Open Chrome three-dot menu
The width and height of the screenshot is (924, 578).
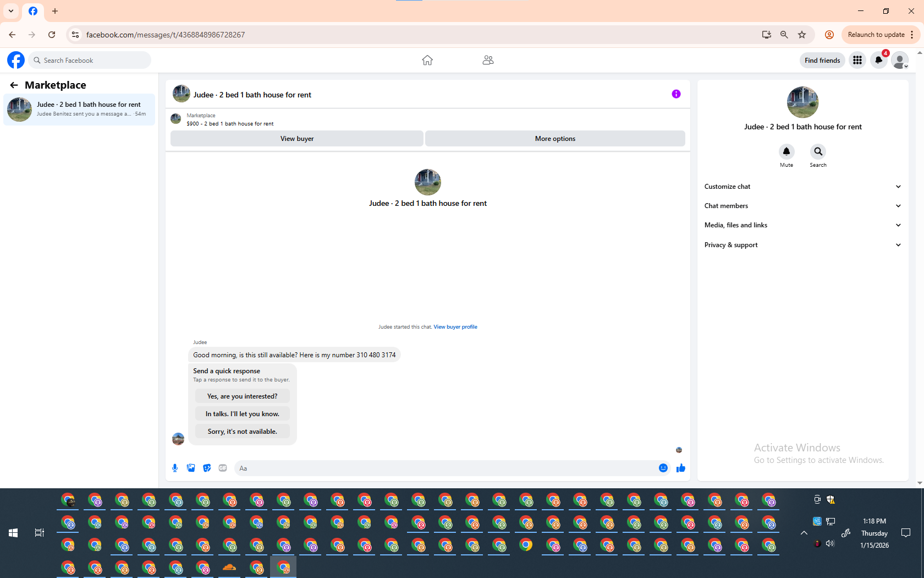(912, 35)
